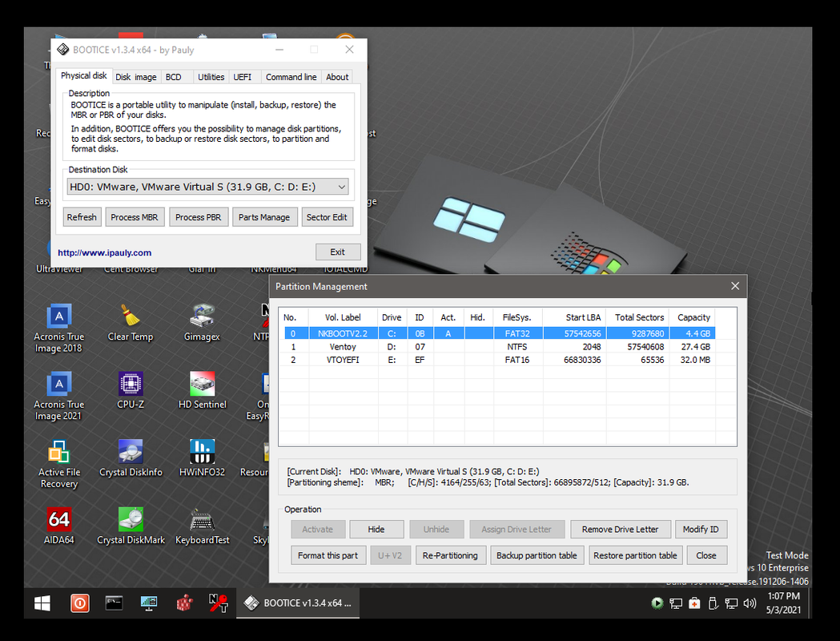Click BOOTICE title bar app icon
The image size is (840, 641).
click(x=63, y=50)
